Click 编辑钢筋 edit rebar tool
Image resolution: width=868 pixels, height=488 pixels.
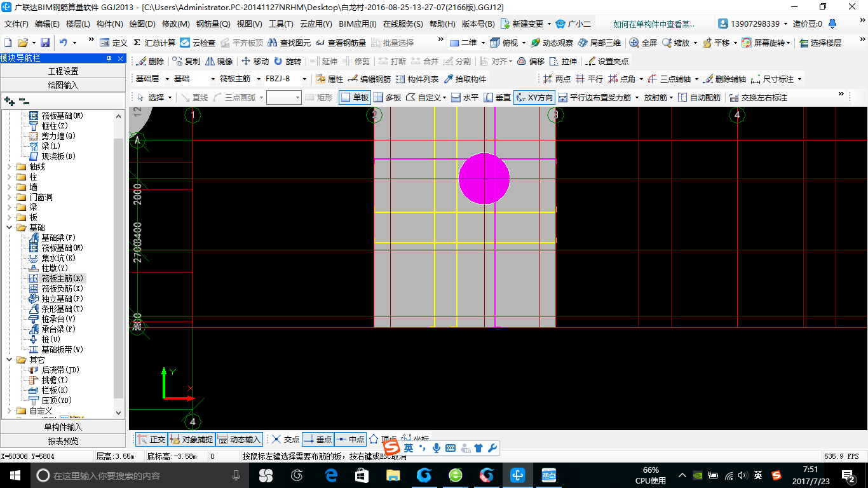point(370,79)
